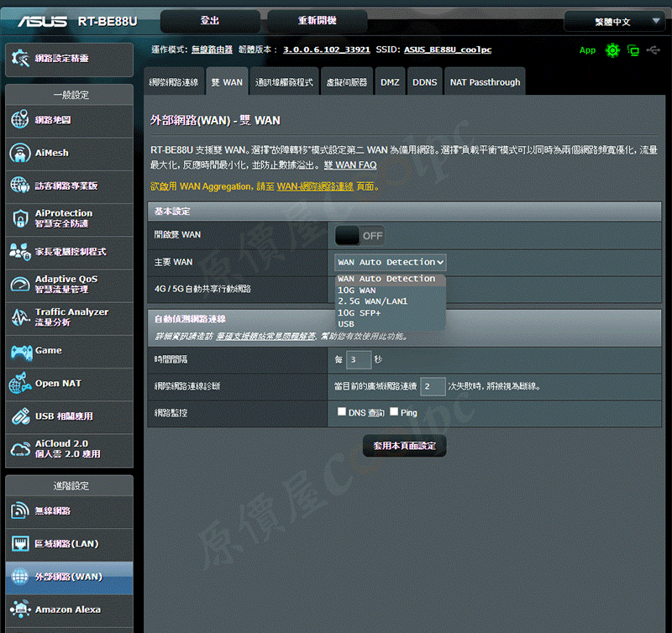
Task: Click the reboot button
Action: click(318, 21)
